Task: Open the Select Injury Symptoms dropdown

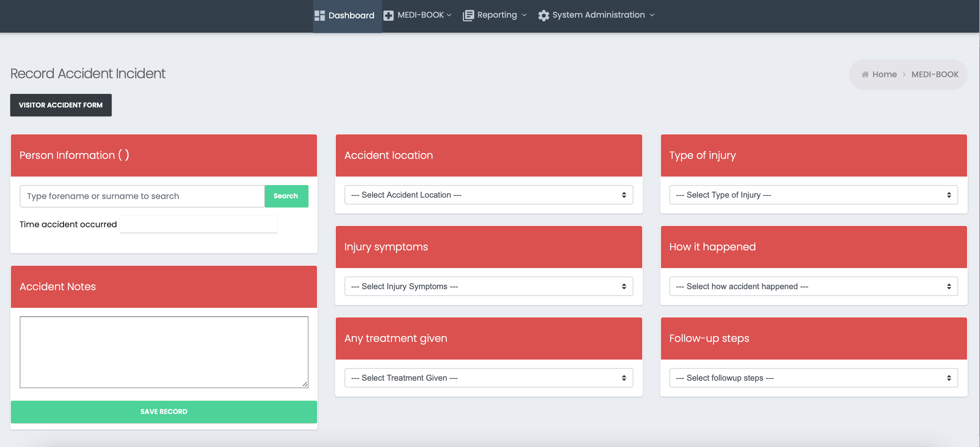Action: point(489,286)
